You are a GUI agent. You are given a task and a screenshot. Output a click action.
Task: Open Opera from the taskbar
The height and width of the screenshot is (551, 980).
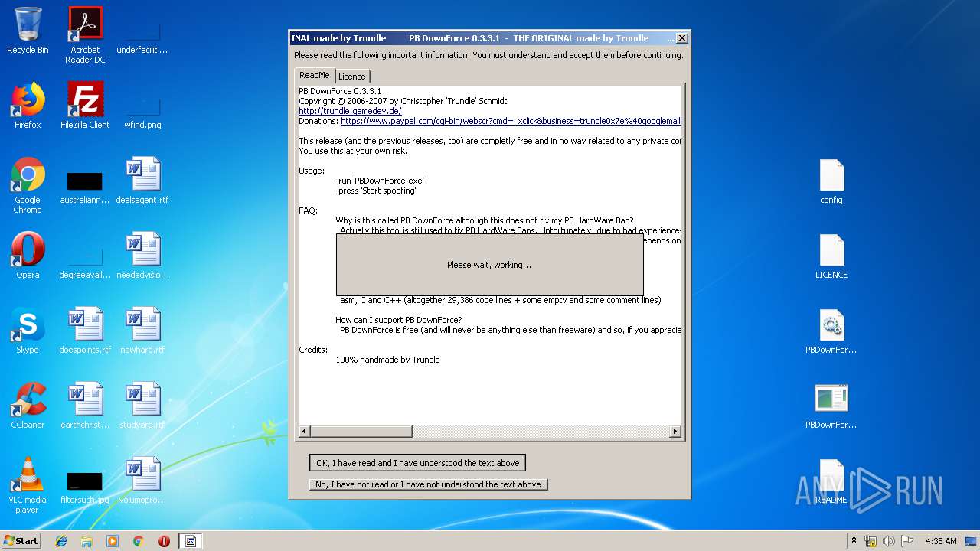coord(164,541)
